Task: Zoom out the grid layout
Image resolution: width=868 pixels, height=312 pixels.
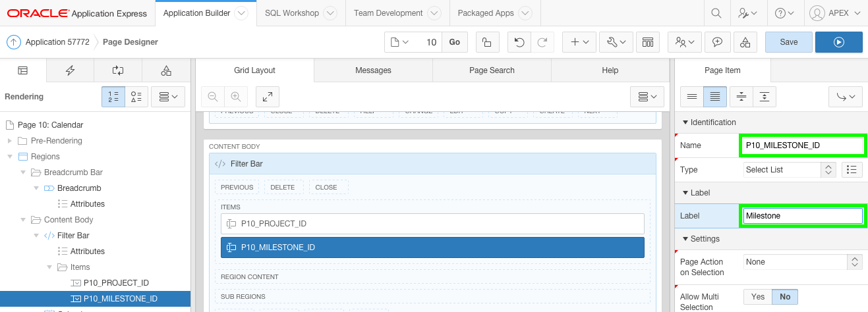Action: pos(212,97)
